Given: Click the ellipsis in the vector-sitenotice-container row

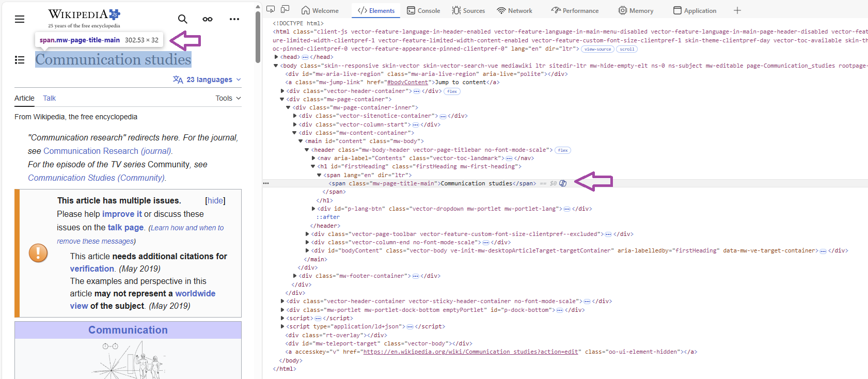Looking at the screenshot, I should [x=443, y=116].
